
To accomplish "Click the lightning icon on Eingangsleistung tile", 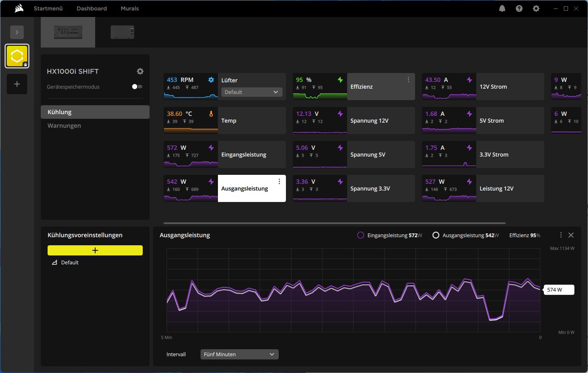I will 211,147.
